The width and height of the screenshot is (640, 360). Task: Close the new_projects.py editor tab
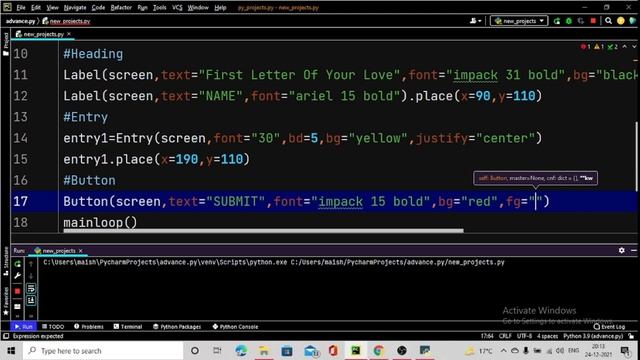tap(69, 34)
